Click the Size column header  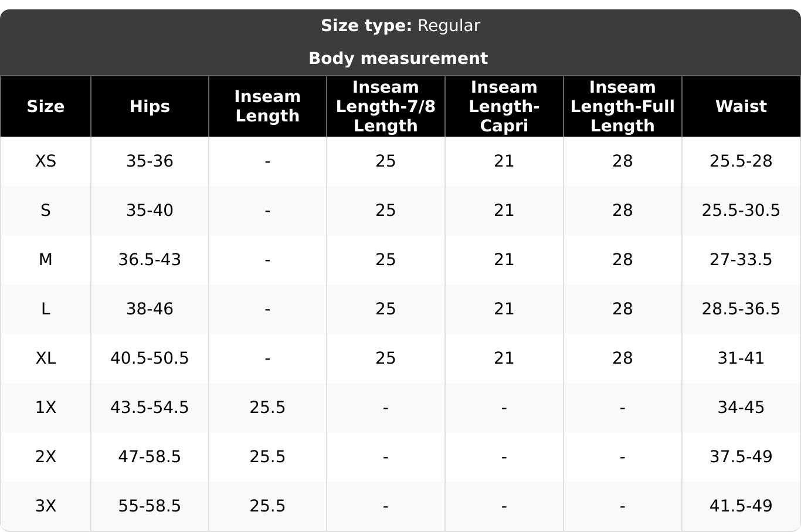click(46, 106)
